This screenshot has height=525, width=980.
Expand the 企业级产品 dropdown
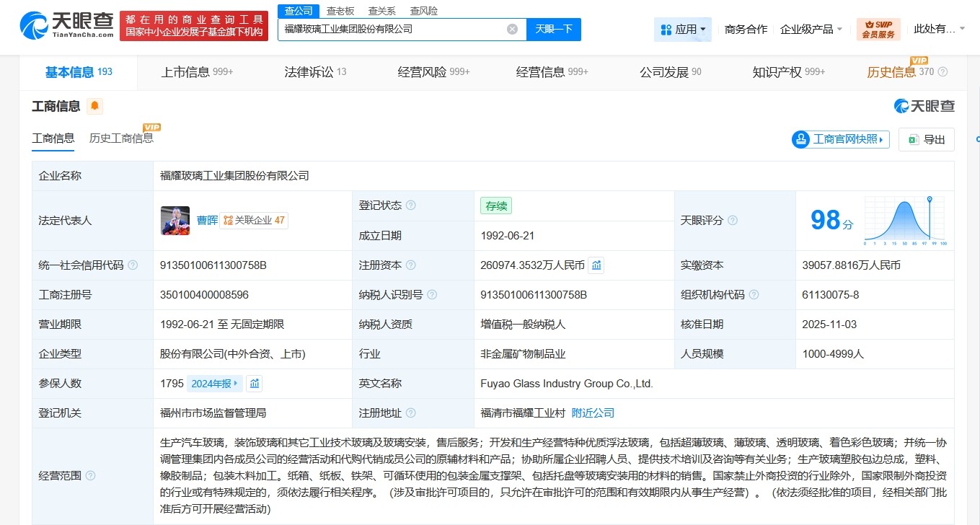pyautogui.click(x=811, y=29)
